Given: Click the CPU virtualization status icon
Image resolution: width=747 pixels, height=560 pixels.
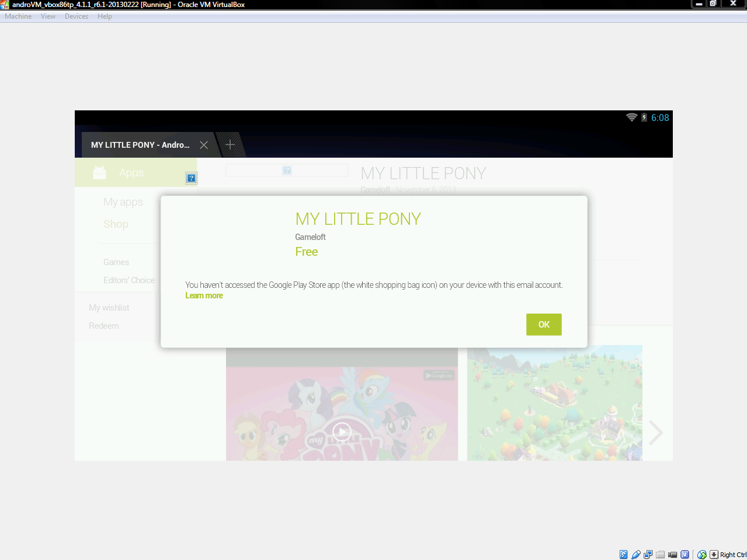Looking at the screenshot, I should point(685,555).
